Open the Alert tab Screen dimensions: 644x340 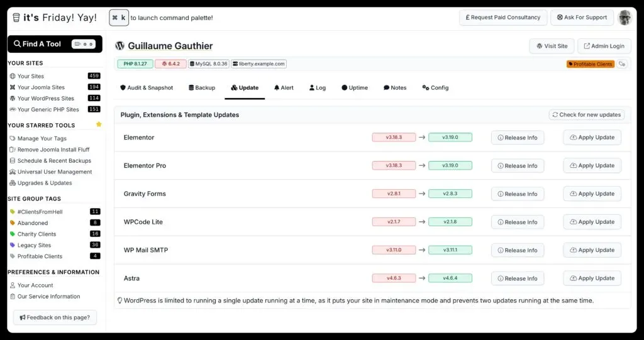point(284,88)
